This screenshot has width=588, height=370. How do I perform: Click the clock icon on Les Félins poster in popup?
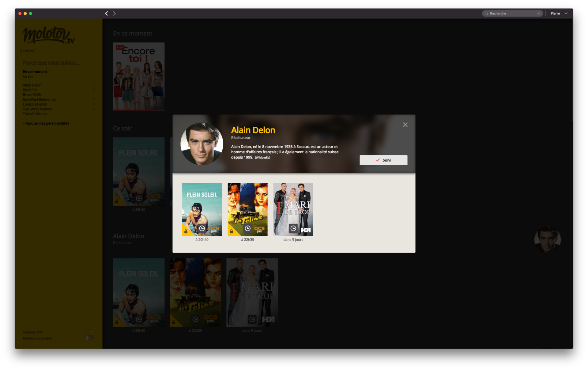tap(247, 228)
